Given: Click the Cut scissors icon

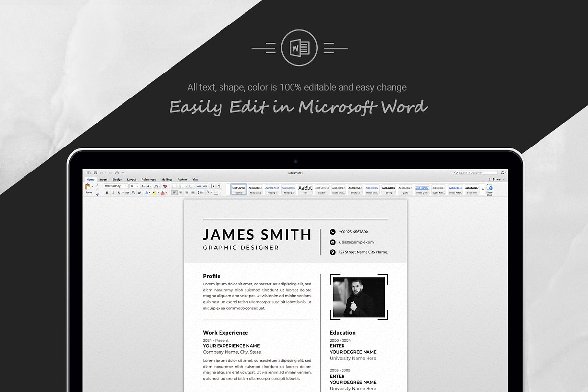Looking at the screenshot, I should click(x=98, y=184).
